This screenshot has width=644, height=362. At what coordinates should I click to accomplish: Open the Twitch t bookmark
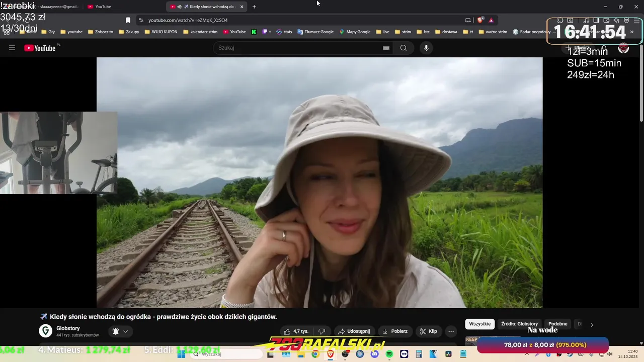(x=267, y=32)
